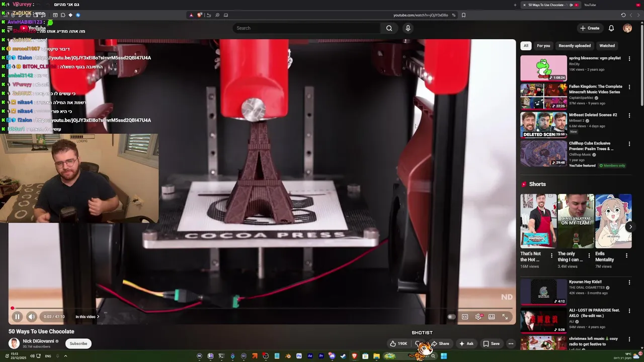
Task: Click the Ask button
Action: pos(466,344)
